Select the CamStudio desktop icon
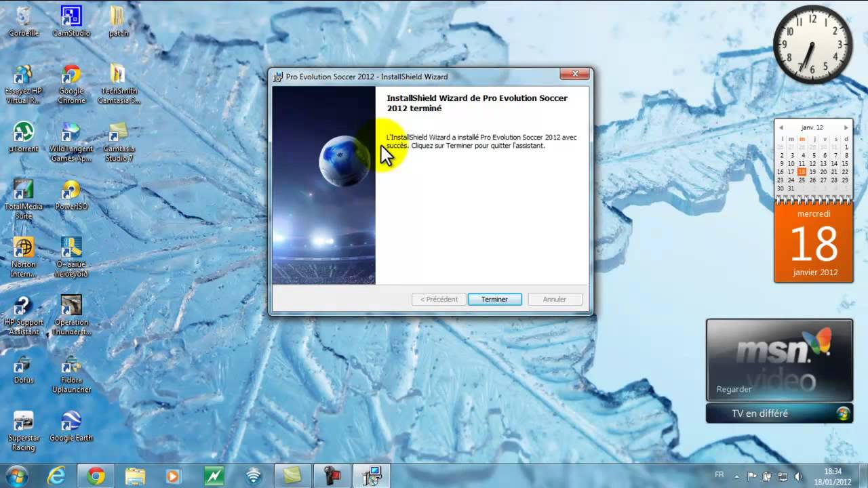Screen dimensions: 868x488 tap(71, 21)
